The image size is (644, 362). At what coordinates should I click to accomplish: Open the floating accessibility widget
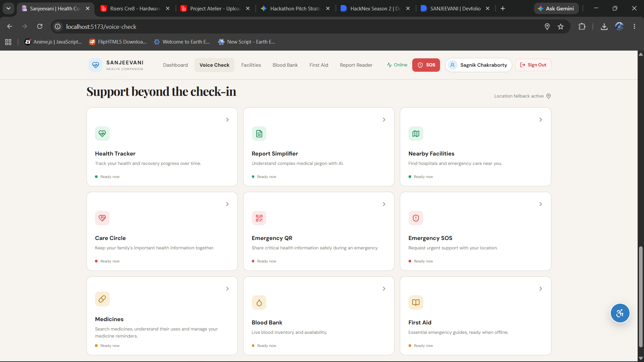pos(620,313)
